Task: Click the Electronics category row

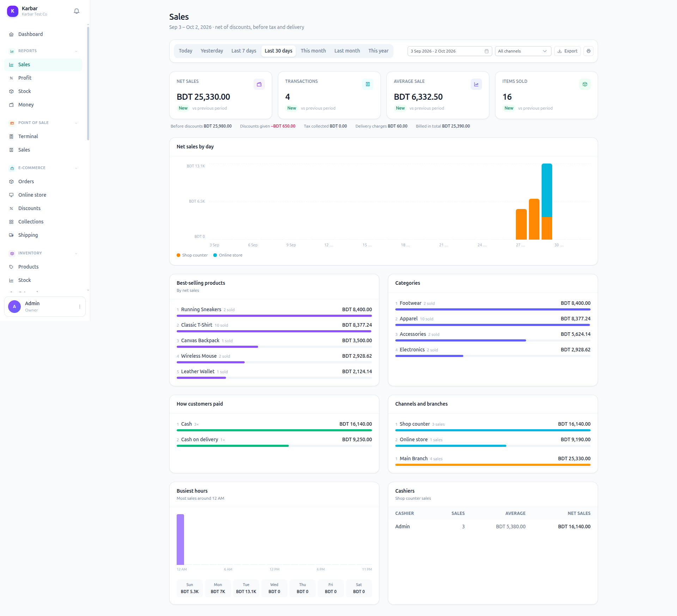Action: (493, 352)
